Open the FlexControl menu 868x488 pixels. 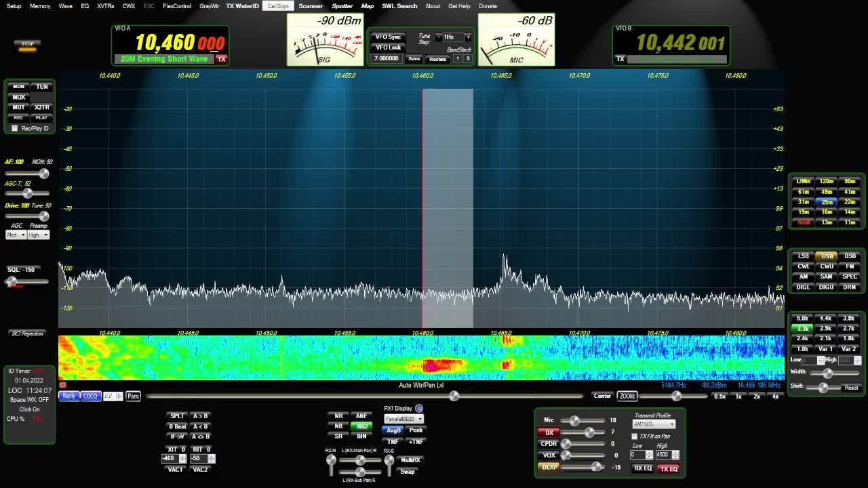[177, 6]
